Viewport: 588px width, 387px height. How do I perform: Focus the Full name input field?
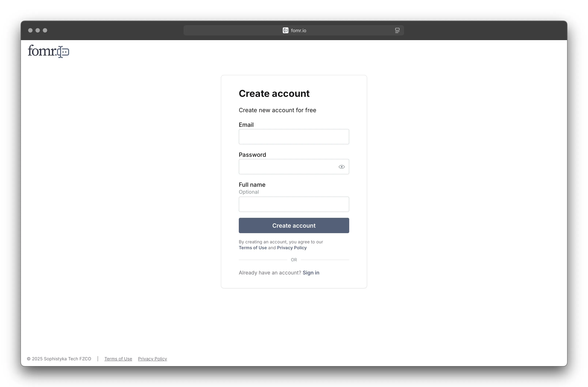(294, 204)
